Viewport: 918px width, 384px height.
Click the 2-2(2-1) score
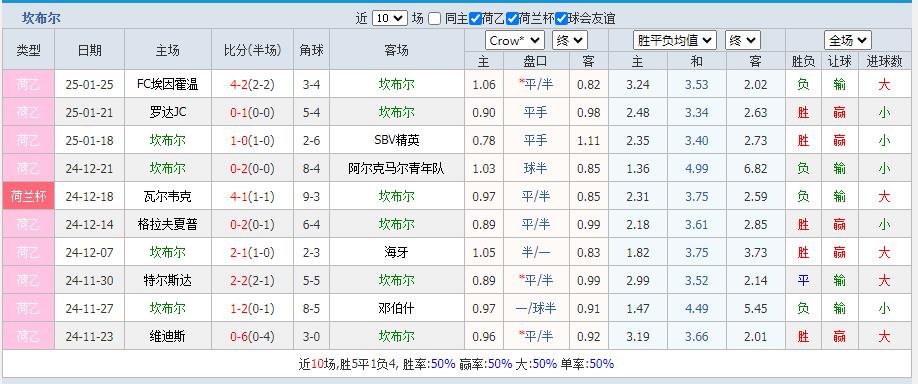pos(252,281)
